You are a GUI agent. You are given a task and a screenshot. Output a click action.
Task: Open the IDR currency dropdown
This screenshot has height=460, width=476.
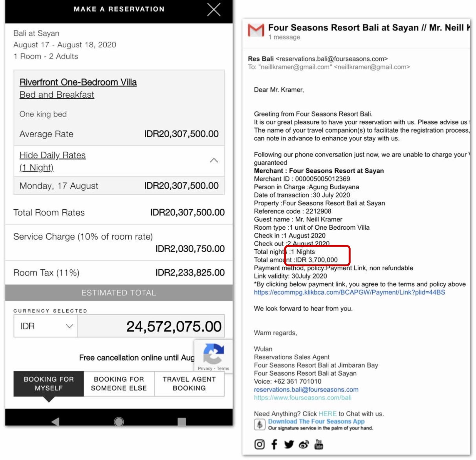(46, 326)
